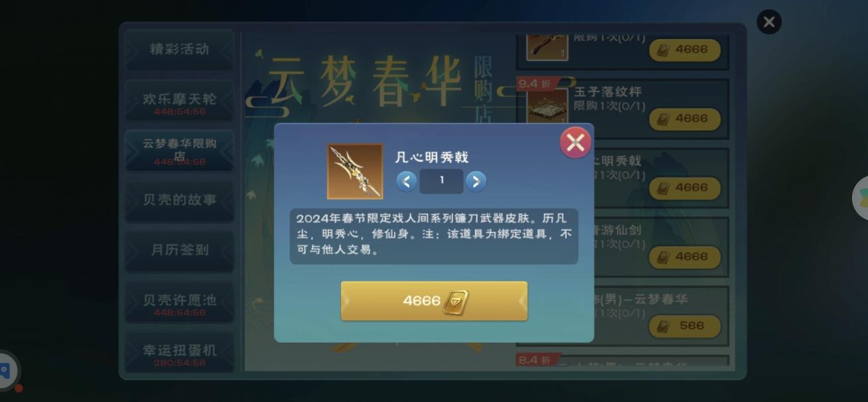Close the event shop window with top X
The height and width of the screenshot is (402, 868).
point(769,22)
